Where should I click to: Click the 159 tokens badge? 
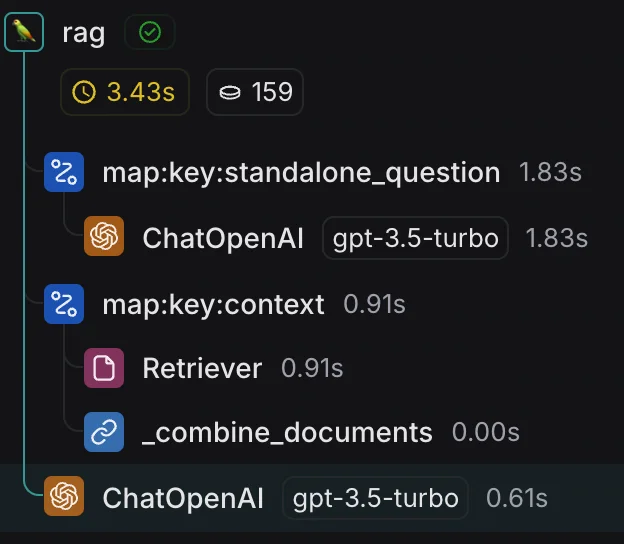click(x=255, y=93)
